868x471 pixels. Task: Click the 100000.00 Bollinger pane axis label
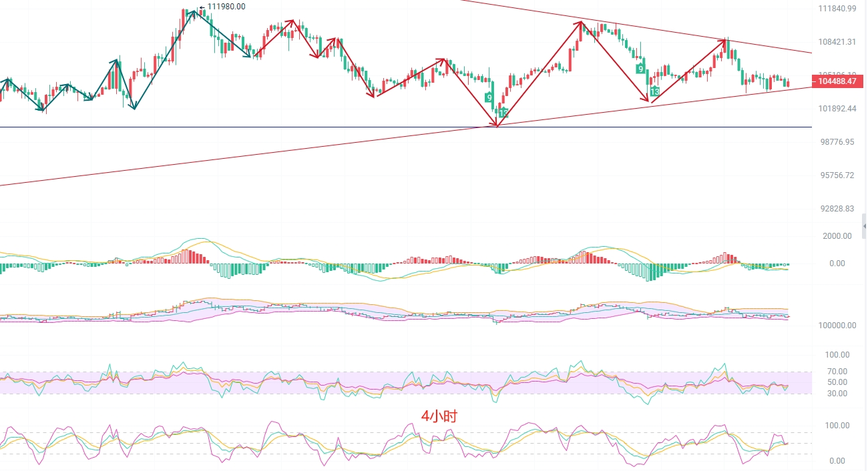837,326
